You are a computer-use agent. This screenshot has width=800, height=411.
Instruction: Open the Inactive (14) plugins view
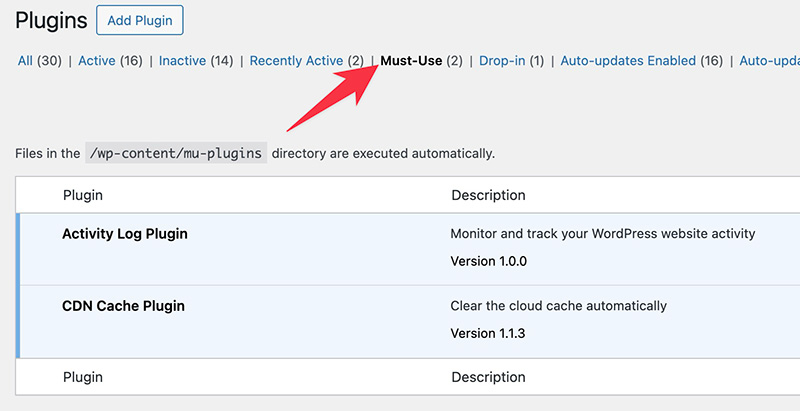[x=196, y=61]
